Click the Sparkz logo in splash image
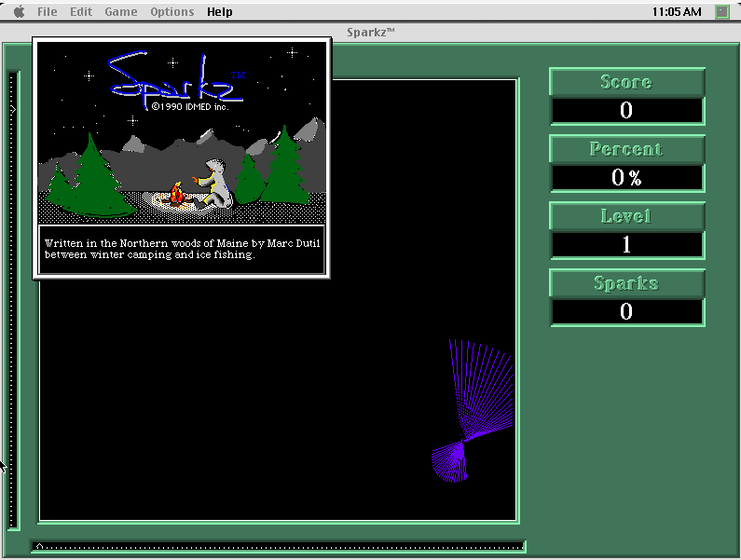The image size is (741, 560). 176,79
